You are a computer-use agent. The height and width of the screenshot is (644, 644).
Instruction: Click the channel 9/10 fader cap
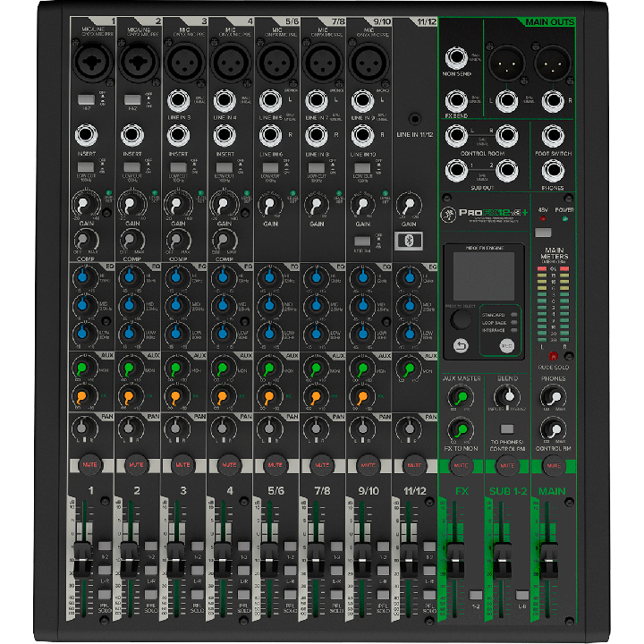click(x=362, y=560)
